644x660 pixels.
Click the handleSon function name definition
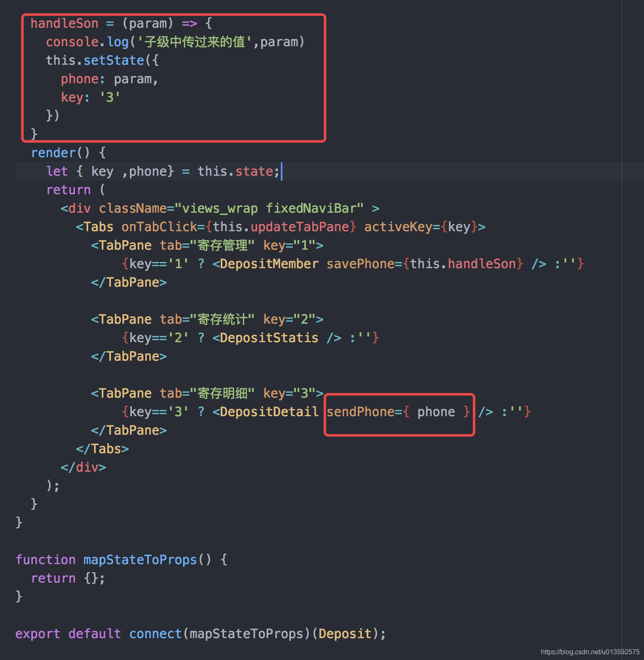point(64,24)
